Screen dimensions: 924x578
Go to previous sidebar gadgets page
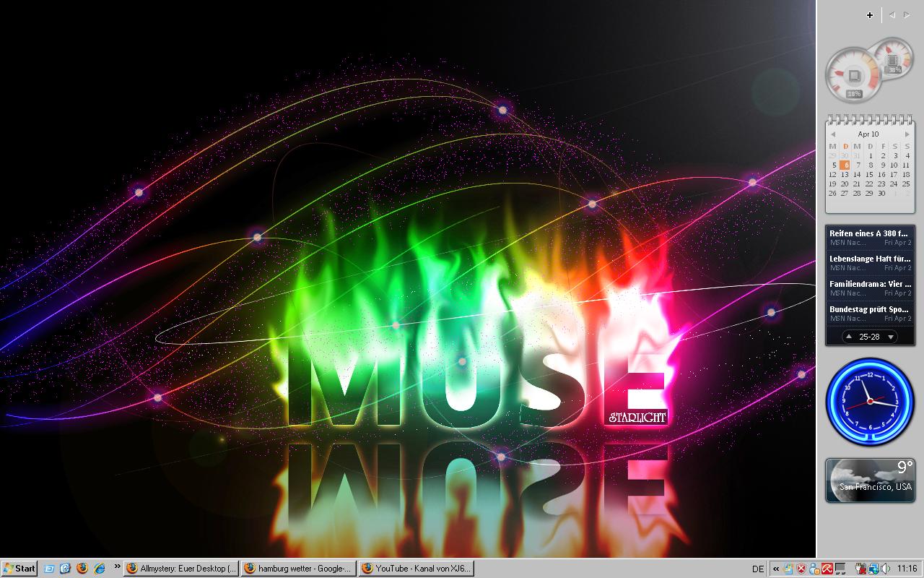click(x=892, y=14)
